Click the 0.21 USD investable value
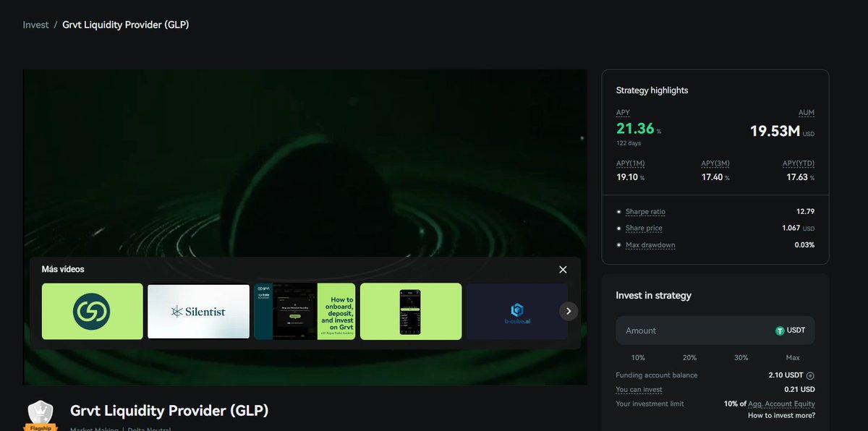The width and height of the screenshot is (868, 431). 799,390
